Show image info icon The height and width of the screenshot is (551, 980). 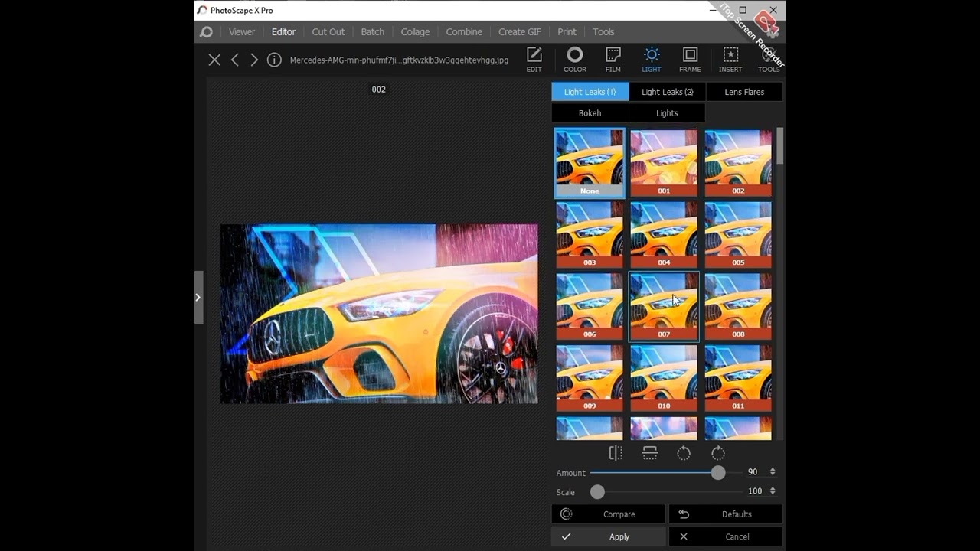coord(274,60)
